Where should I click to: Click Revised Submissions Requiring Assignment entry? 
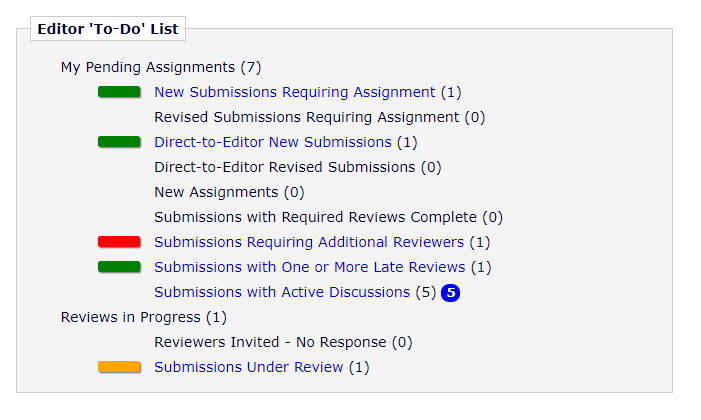[319, 117]
